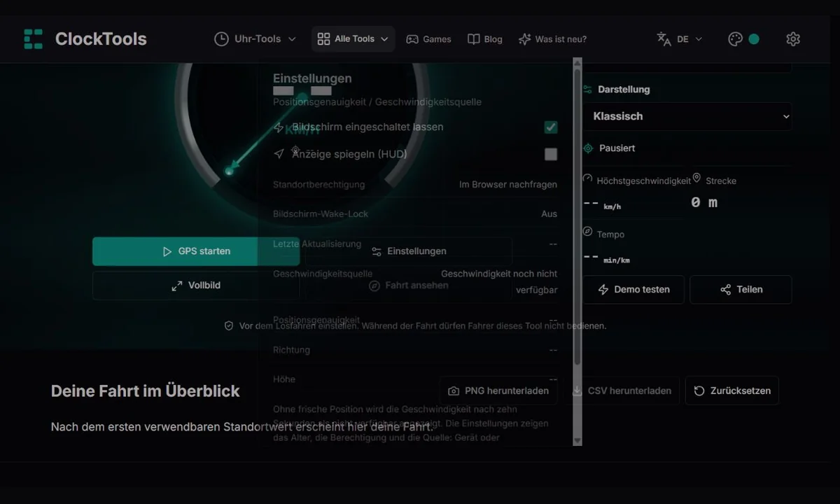Open the settings gear icon in header
Screen dimensions: 840x504
click(x=793, y=39)
